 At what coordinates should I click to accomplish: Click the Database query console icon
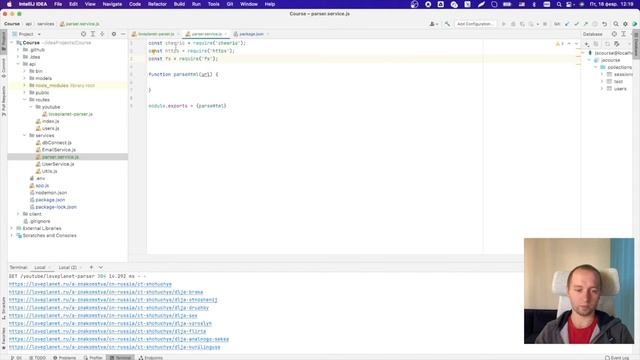(x=617, y=44)
